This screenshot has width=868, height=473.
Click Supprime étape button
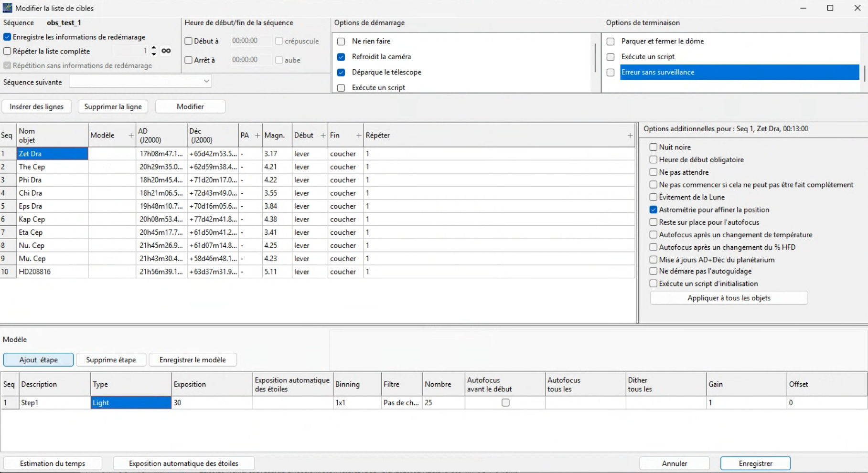[x=111, y=360]
